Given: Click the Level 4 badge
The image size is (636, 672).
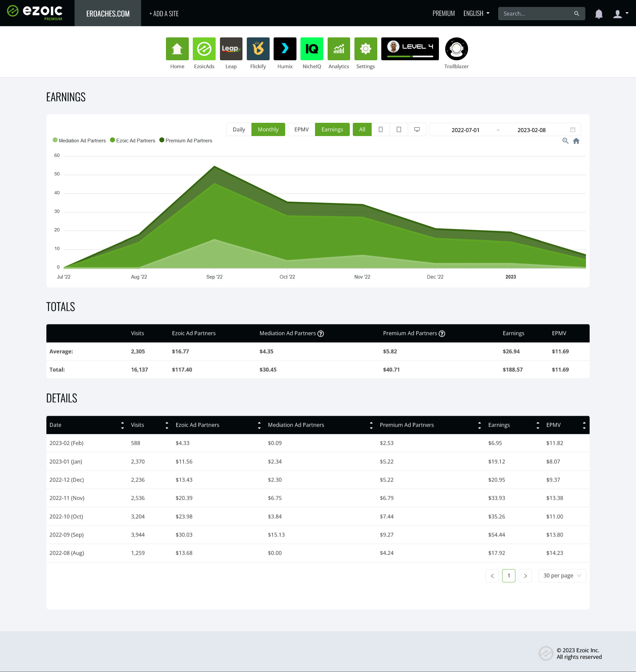Looking at the screenshot, I should 410,49.
